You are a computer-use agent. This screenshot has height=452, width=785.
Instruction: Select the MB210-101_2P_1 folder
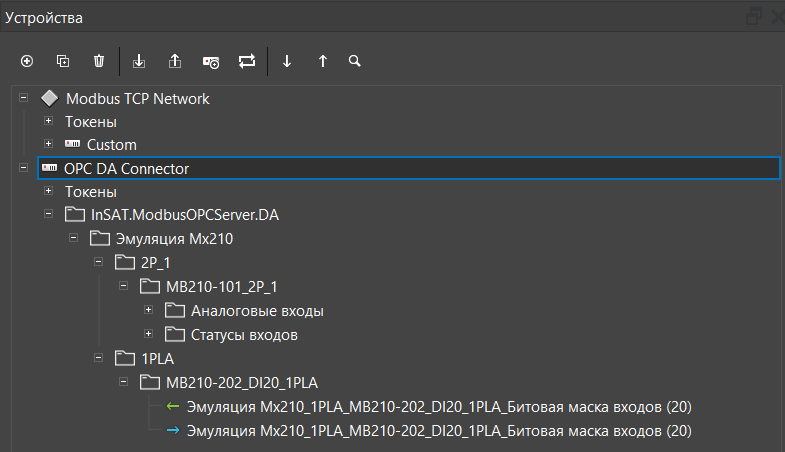tap(221, 287)
